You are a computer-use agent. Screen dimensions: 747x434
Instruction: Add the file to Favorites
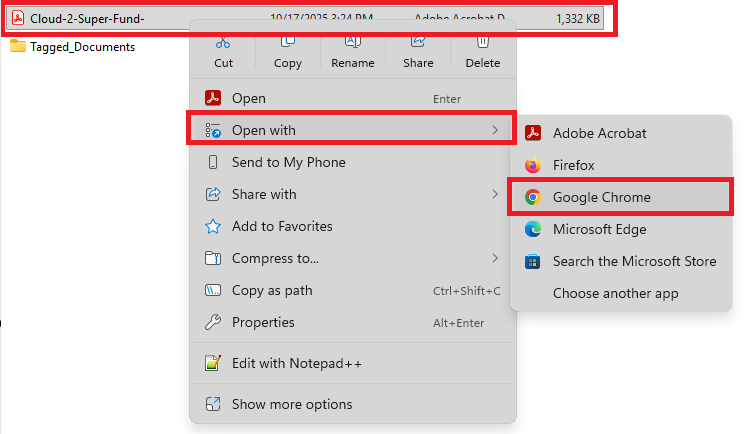pos(282,226)
